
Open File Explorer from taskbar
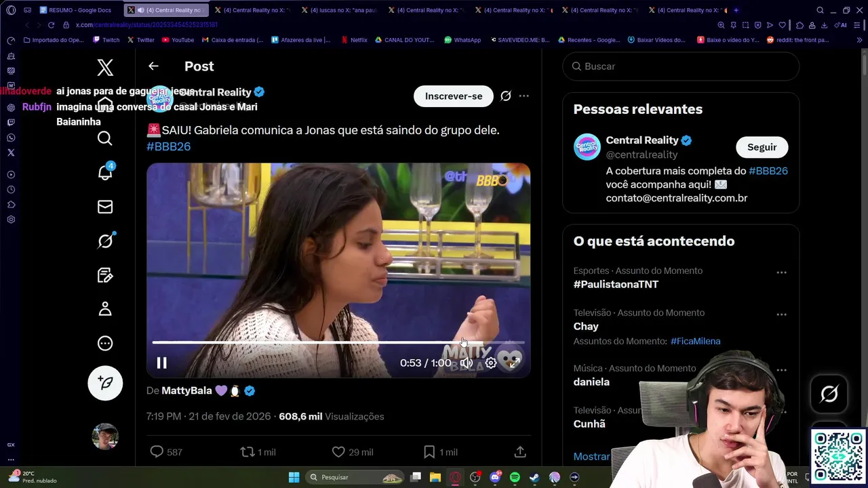(x=435, y=477)
